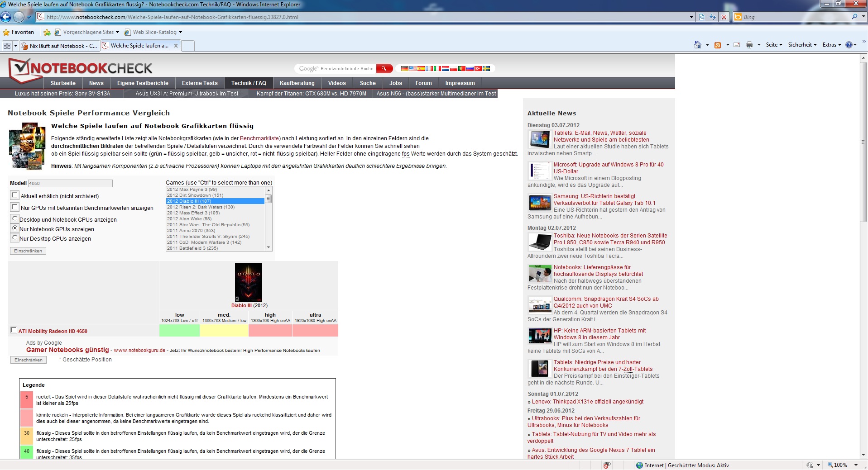The image size is (868, 470).
Task: Open the Seite dropdown menu
Action: tap(774, 45)
